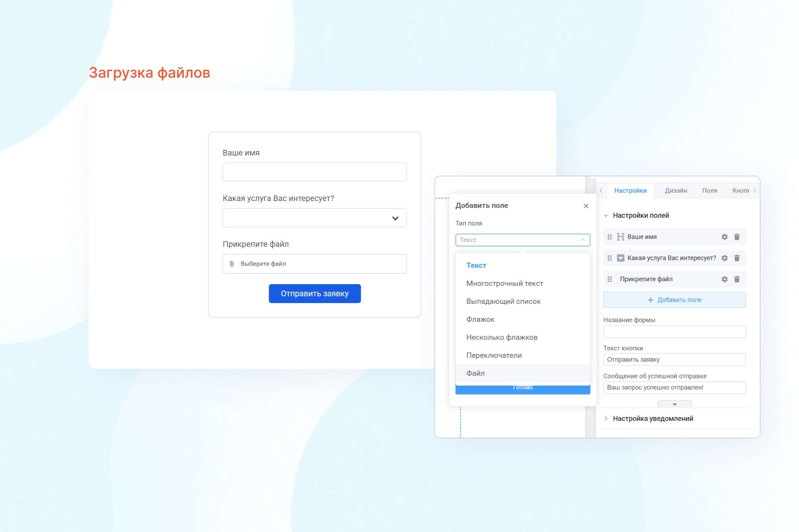Grab drag handle of Ваше имя field
This screenshot has height=532, width=799.
(609, 237)
